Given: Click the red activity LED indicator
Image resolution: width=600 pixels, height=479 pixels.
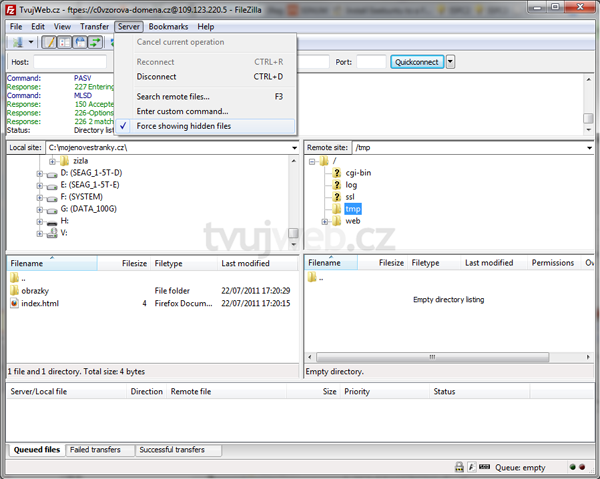Looking at the screenshot, I should tap(582, 467).
